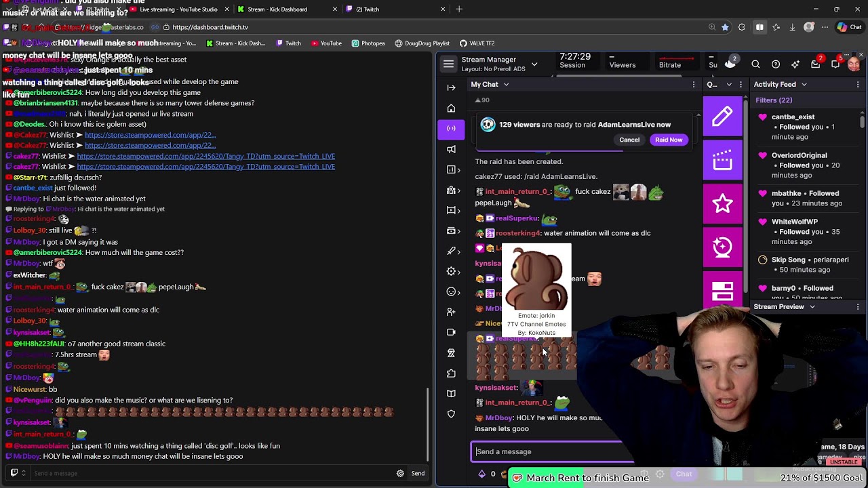
Task: Open the Creator Camp book sidebar icon
Action: (452, 393)
